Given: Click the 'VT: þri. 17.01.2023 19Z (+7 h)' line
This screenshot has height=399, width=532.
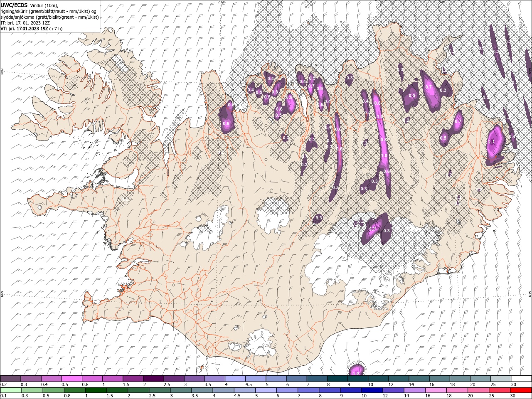Looking at the screenshot, I should 32,29.
